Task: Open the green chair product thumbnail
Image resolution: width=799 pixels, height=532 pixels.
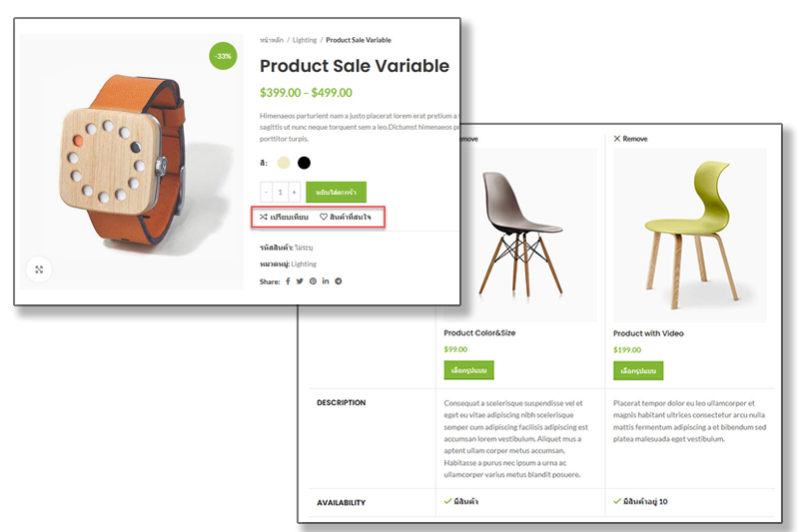Action: coord(690,235)
